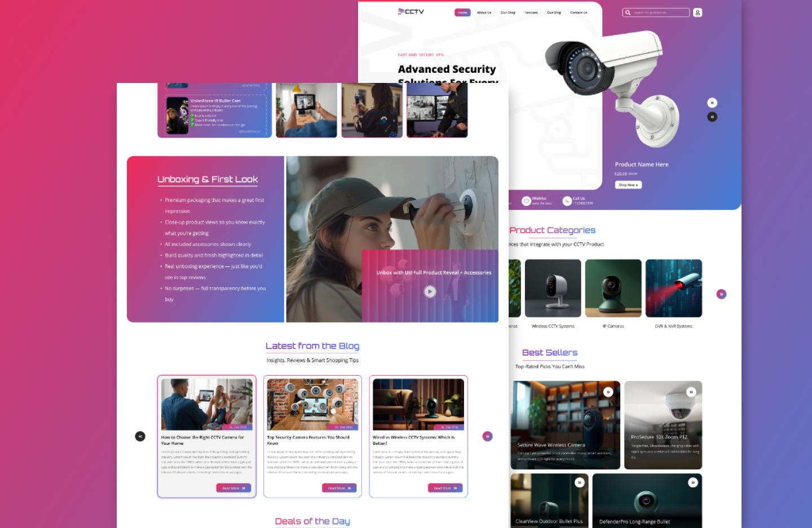Click the DVR & NVR Systems label
Image resolution: width=812 pixels, height=528 pixels.
click(x=674, y=326)
